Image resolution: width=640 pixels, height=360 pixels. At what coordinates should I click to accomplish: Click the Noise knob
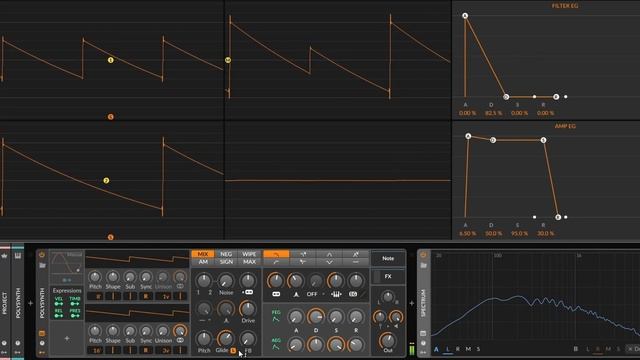pos(226,281)
